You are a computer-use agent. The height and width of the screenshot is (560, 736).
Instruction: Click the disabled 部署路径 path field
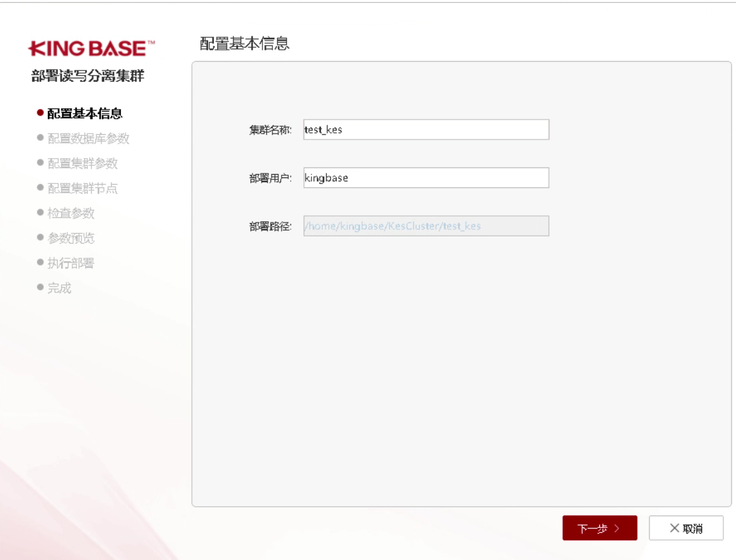[426, 227]
